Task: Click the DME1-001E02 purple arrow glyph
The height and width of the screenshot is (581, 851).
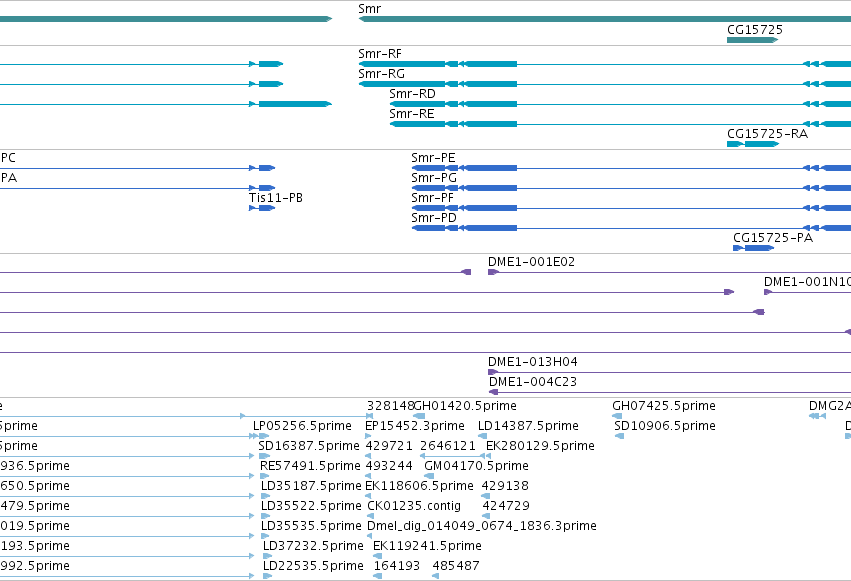Action: 493,272
